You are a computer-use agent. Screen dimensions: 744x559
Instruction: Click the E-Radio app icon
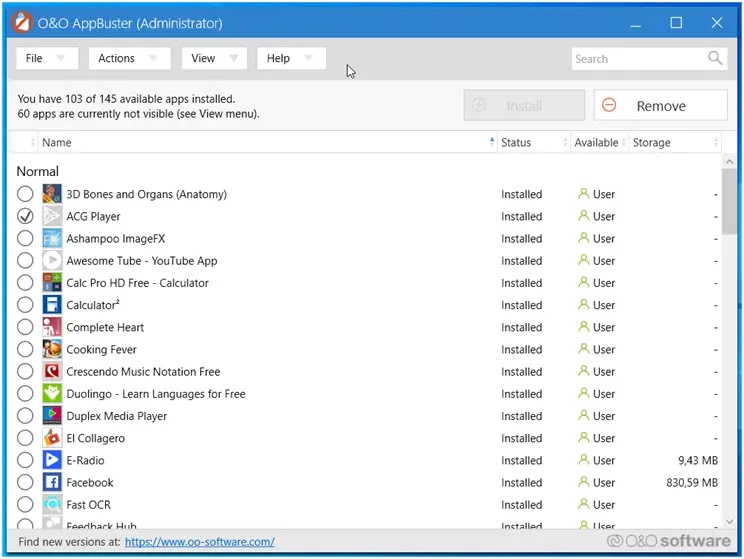(52, 460)
